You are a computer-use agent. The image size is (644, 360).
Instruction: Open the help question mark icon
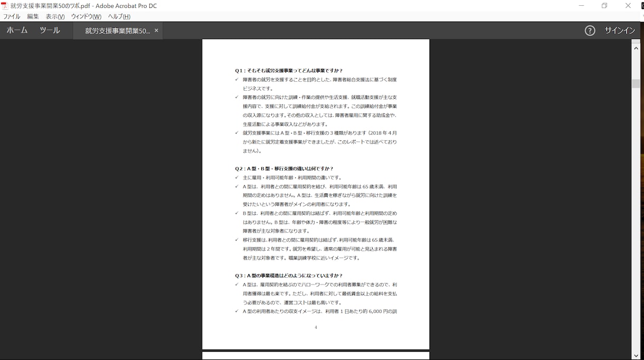coord(590,31)
